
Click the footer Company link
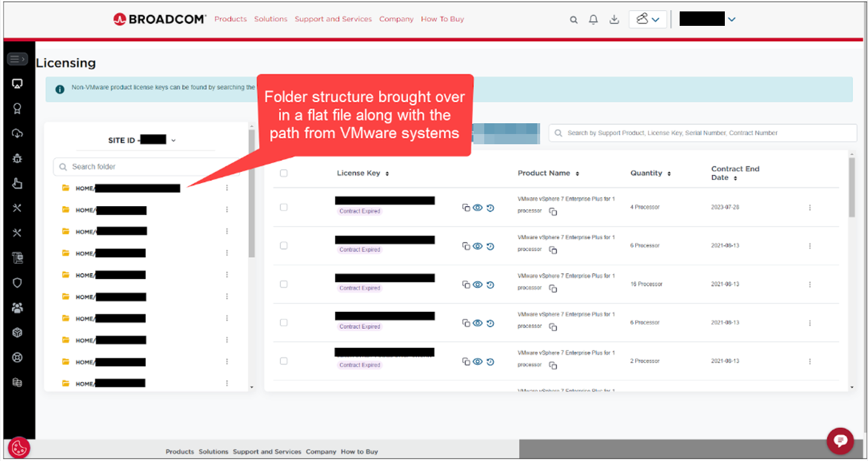click(321, 451)
